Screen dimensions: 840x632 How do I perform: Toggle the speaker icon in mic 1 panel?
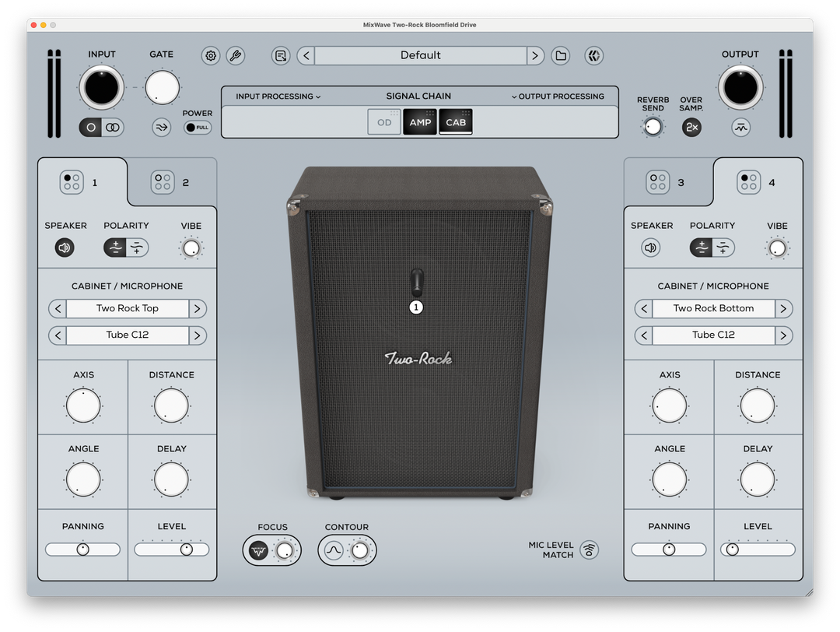point(65,248)
